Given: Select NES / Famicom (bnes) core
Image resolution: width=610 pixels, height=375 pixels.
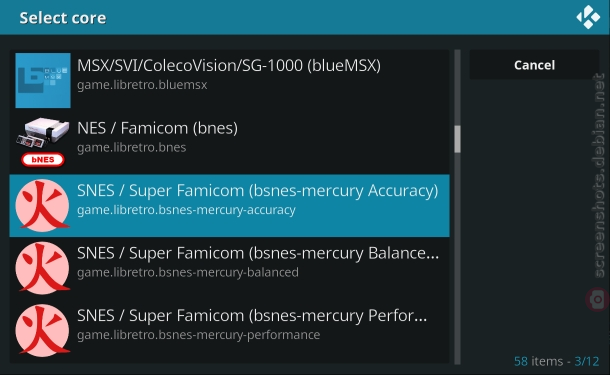Looking at the screenshot, I should [230, 143].
